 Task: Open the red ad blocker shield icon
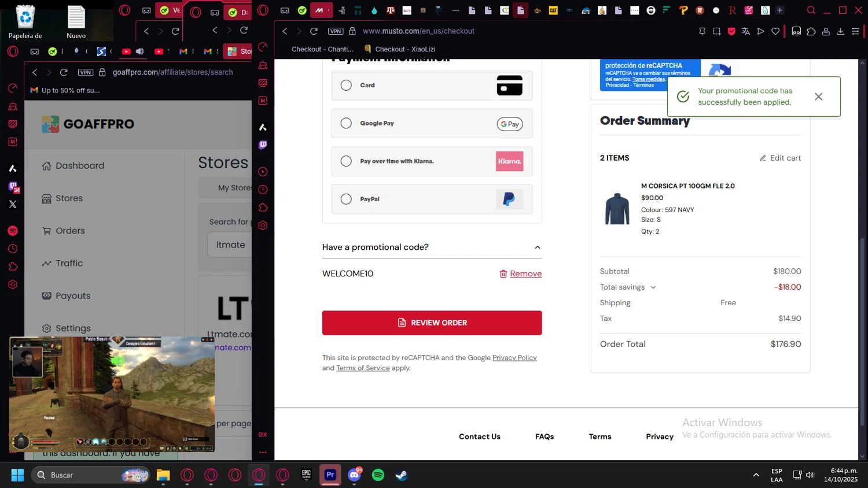pos(731,31)
